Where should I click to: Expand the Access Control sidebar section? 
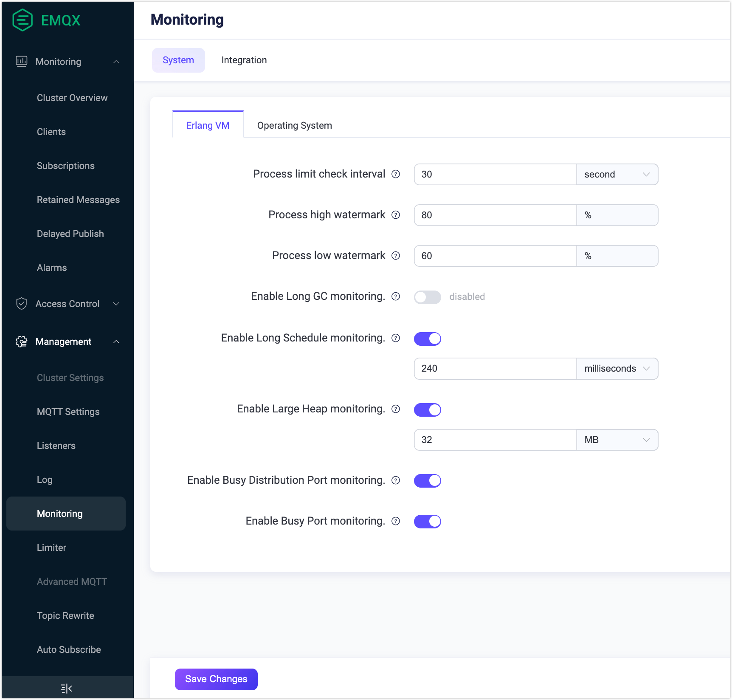click(x=68, y=304)
